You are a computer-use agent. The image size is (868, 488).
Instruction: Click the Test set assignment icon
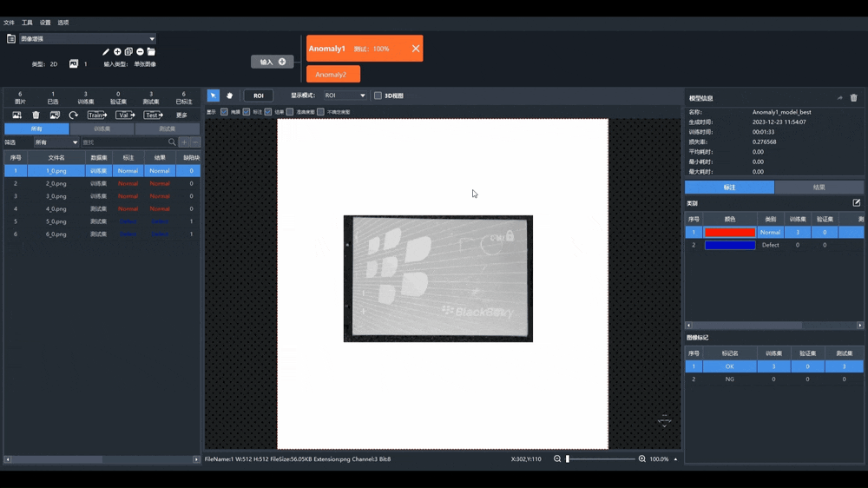click(x=153, y=115)
